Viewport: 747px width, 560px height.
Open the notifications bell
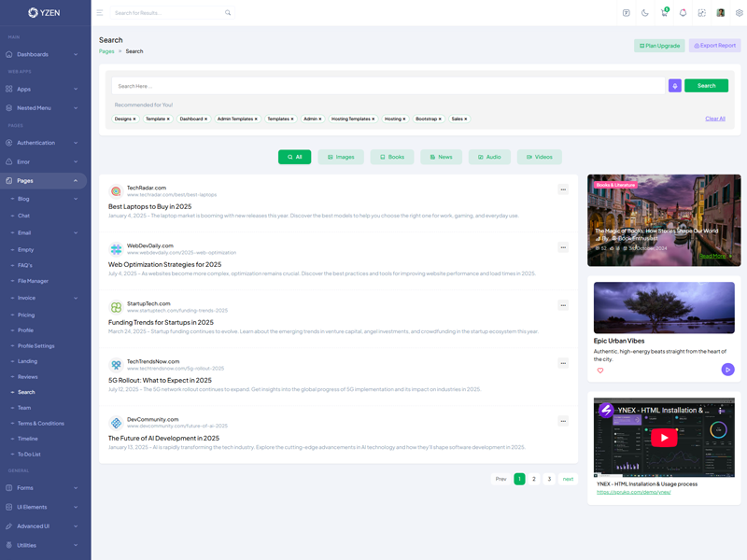tap(683, 13)
